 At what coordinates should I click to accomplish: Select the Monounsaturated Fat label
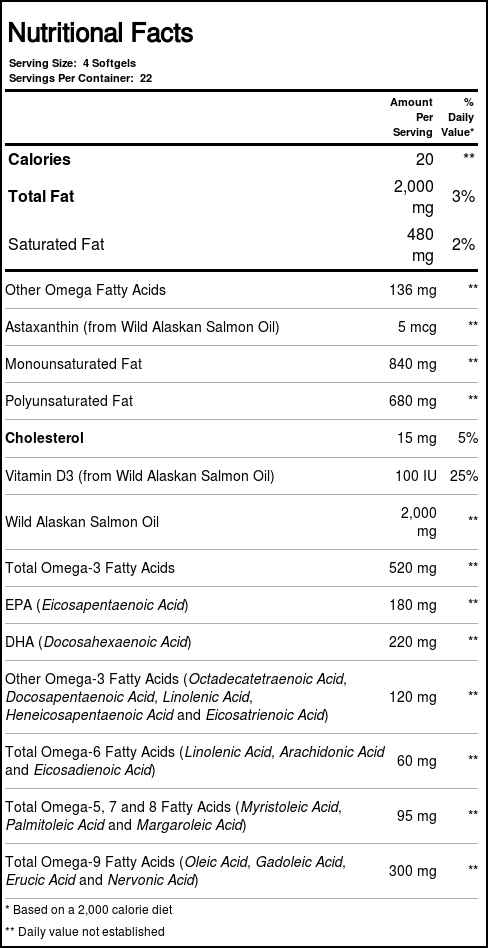[73, 364]
